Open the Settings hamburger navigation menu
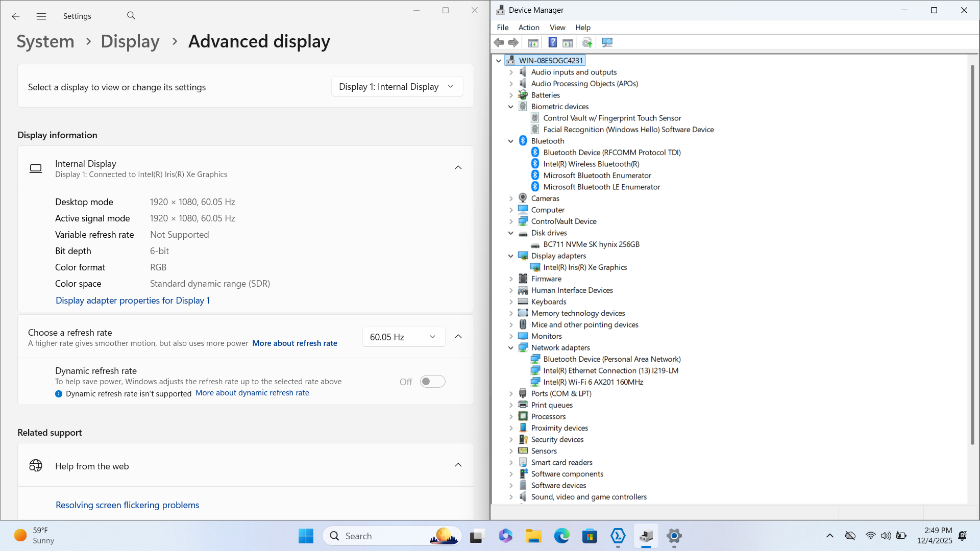The image size is (980, 551). tap(41, 16)
